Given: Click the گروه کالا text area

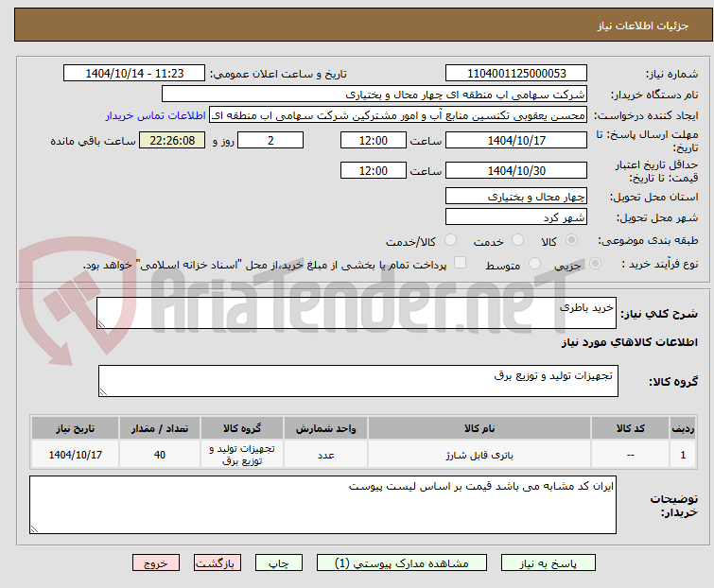Looking at the screenshot, I should 358,381.
